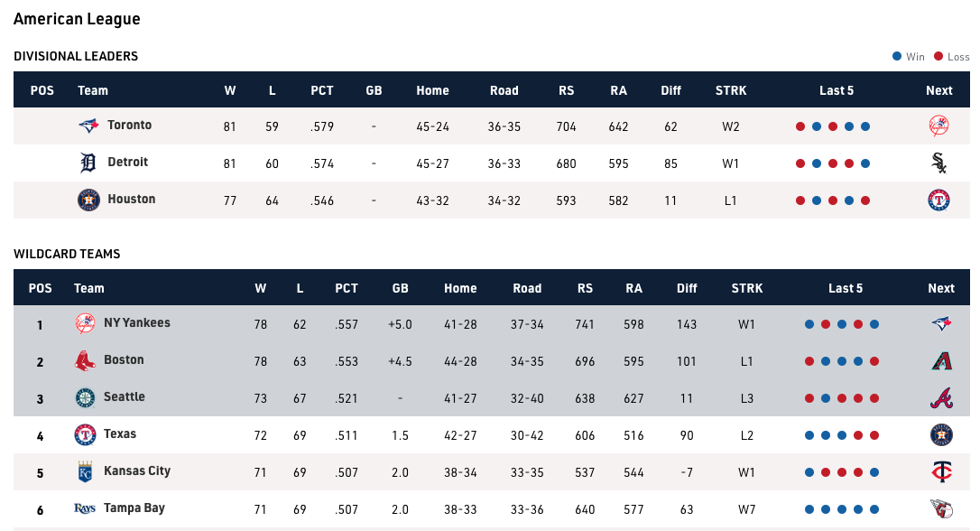Image resolution: width=980 pixels, height=531 pixels.
Task: Open Toronto's next opponent Yankees icon
Action: point(938,126)
